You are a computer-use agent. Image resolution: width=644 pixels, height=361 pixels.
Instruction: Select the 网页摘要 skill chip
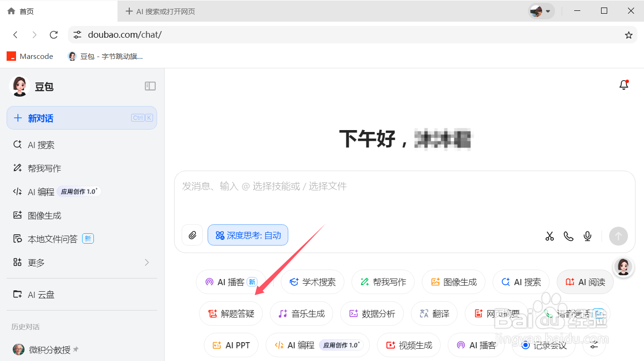(496, 313)
